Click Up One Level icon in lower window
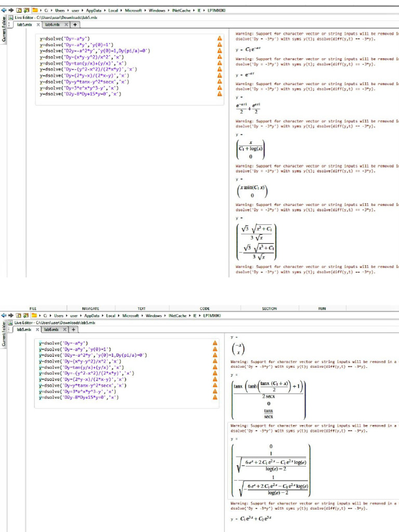Screen dimensions: 399x532 click(19, 315)
